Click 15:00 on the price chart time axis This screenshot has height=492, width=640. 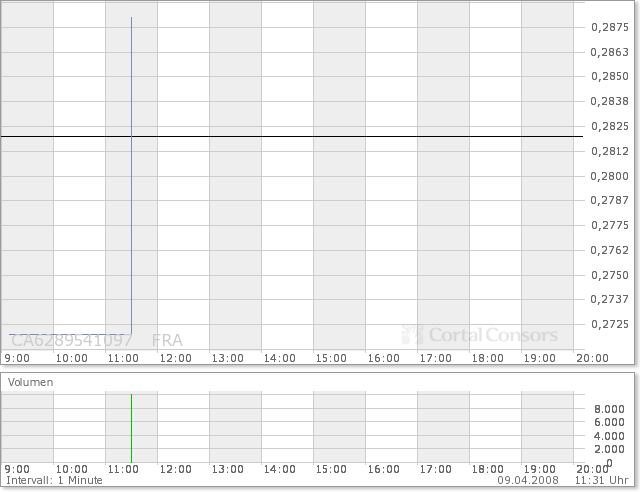tap(331, 358)
